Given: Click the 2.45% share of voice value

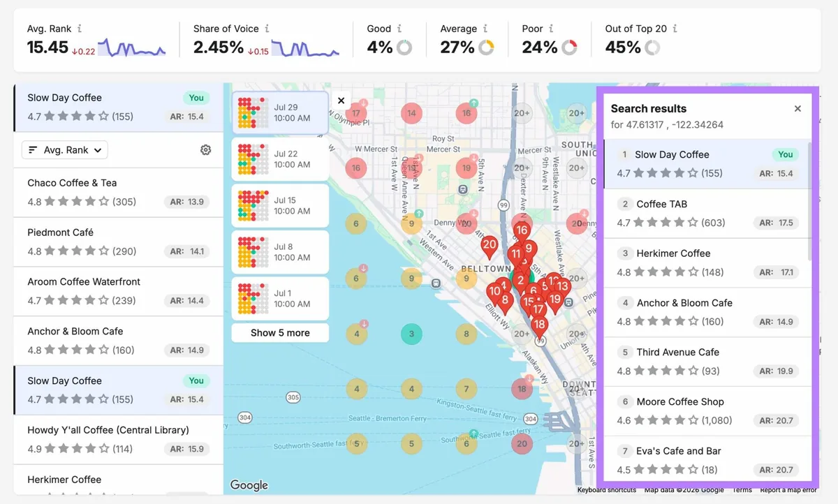Looking at the screenshot, I should tap(219, 47).
